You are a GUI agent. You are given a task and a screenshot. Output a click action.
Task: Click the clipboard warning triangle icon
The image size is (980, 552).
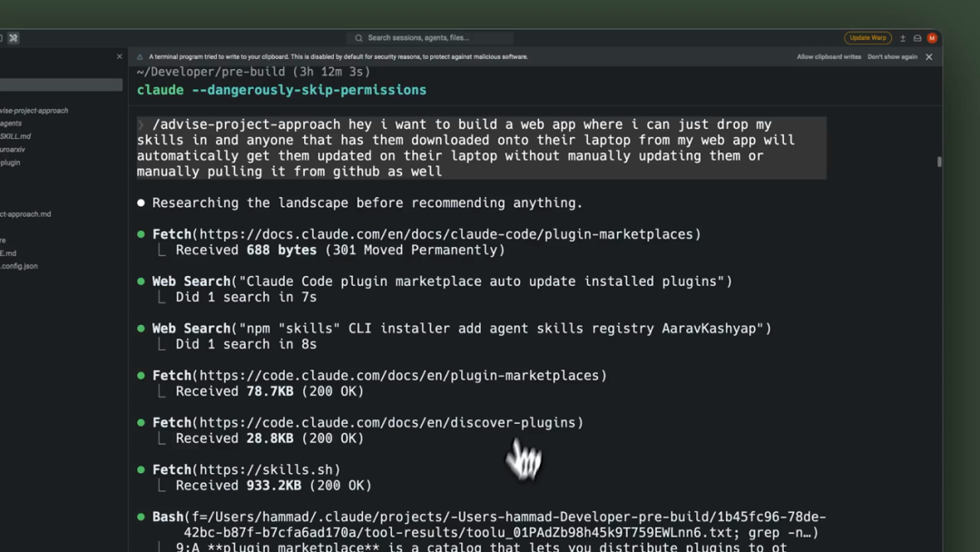click(x=140, y=57)
